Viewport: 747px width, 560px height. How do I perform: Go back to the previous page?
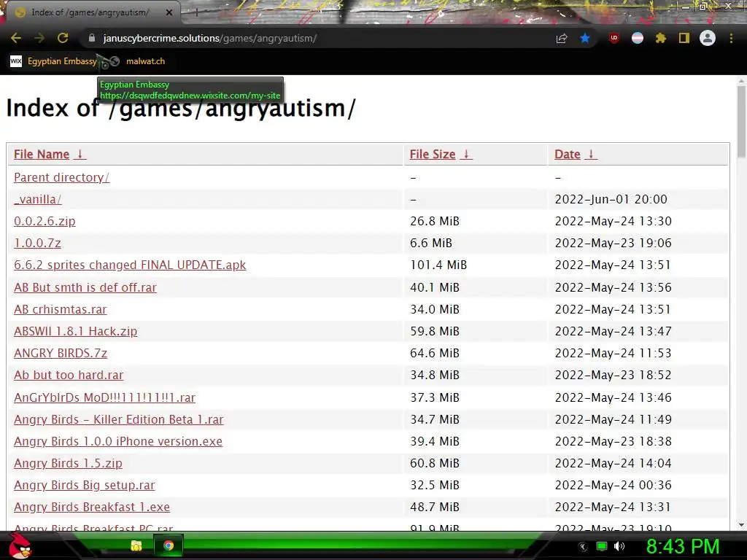coord(16,38)
